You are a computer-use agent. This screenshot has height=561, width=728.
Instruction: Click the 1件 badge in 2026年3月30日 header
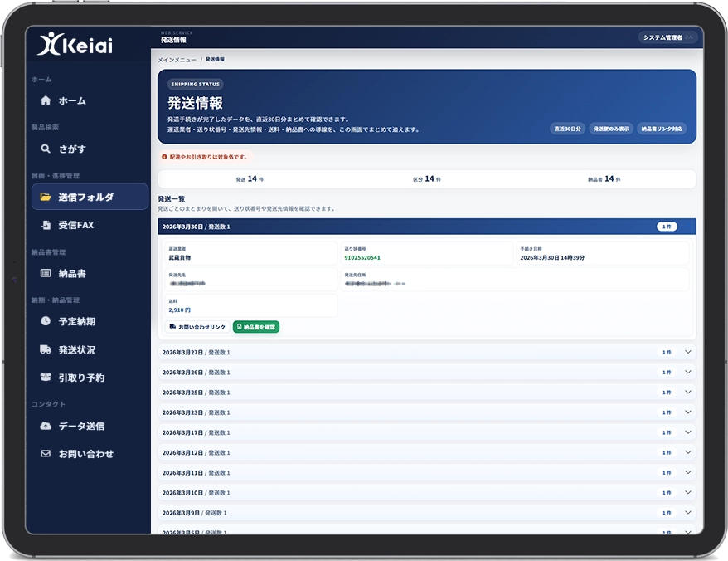[x=667, y=227]
